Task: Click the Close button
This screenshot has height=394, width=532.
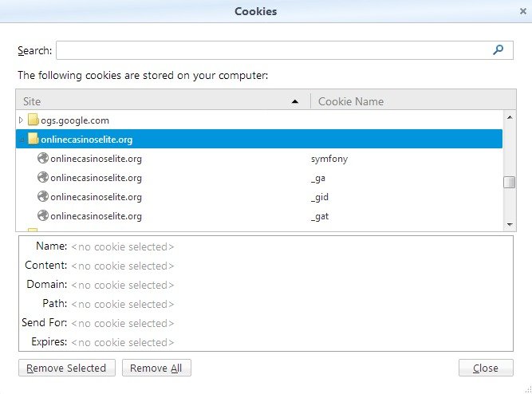Action: pyautogui.click(x=486, y=368)
